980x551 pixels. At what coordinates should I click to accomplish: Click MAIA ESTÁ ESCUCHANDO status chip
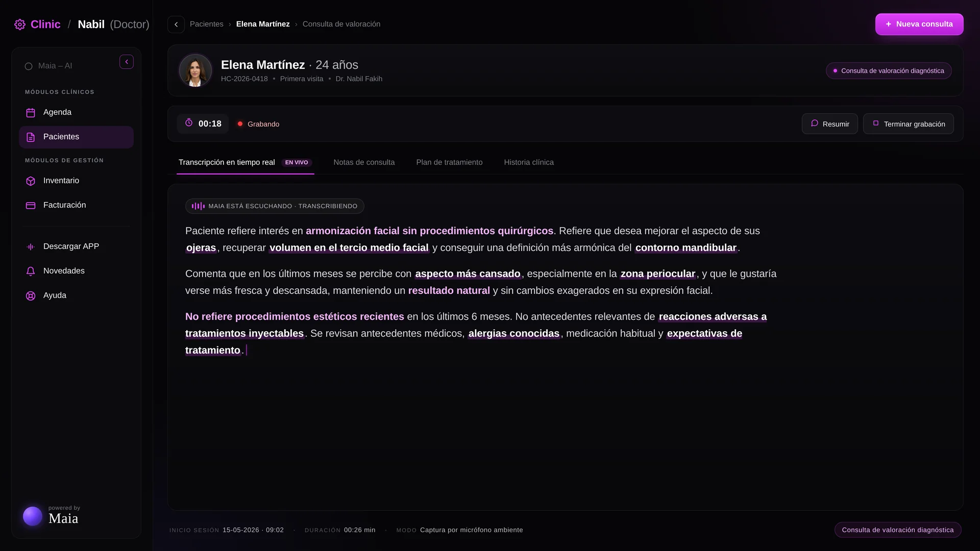pos(275,206)
